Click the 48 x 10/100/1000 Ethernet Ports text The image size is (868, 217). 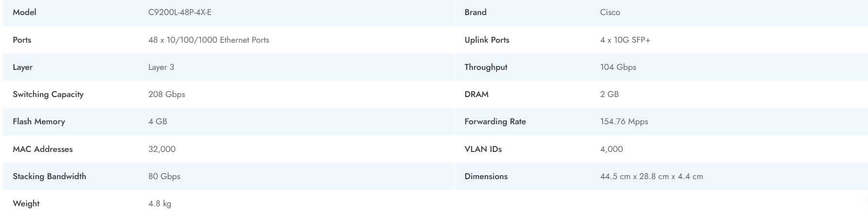click(209, 40)
